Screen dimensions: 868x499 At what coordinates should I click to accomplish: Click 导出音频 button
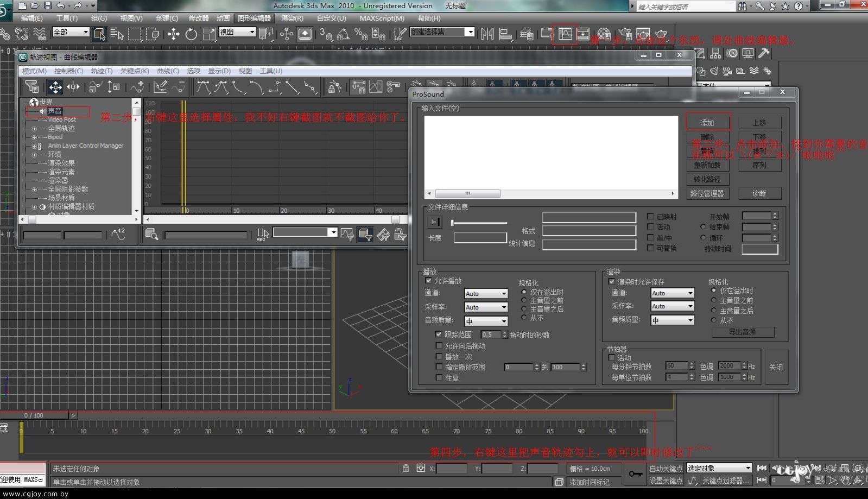[x=742, y=332]
